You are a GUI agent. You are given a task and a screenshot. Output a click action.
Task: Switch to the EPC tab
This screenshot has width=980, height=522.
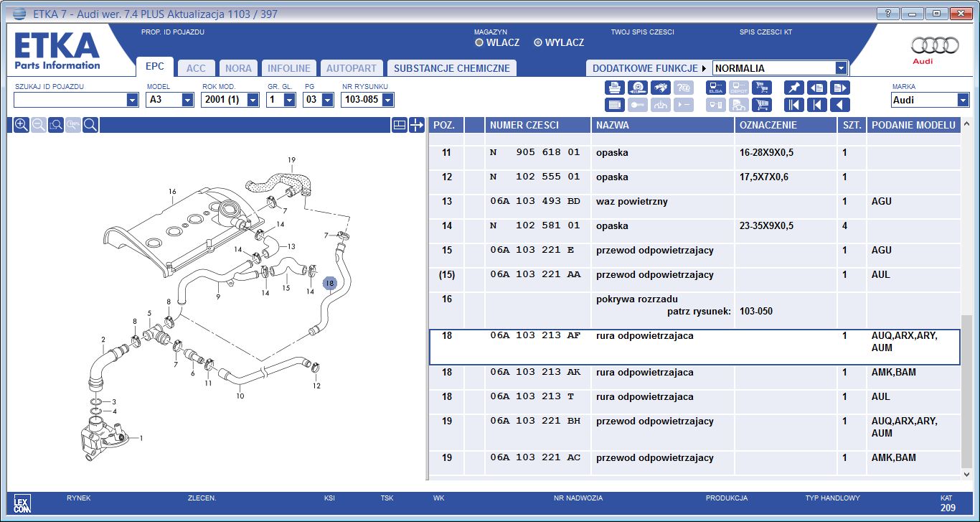pyautogui.click(x=155, y=67)
